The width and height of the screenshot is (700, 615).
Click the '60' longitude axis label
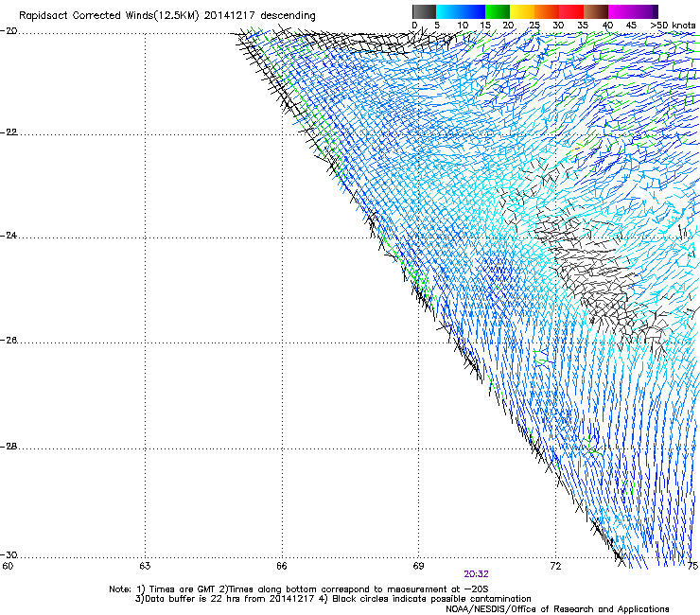[8, 566]
